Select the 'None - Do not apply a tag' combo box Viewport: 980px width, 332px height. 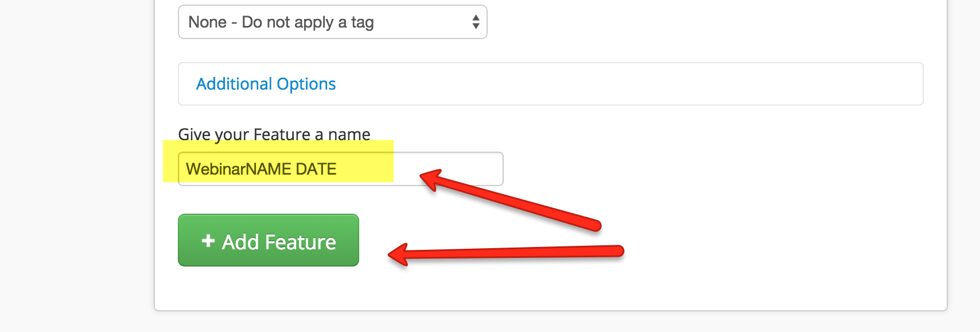332,22
